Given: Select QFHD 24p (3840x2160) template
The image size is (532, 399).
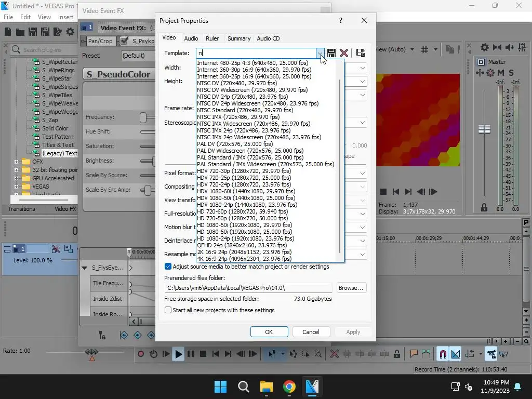Looking at the screenshot, I should click(242, 245).
